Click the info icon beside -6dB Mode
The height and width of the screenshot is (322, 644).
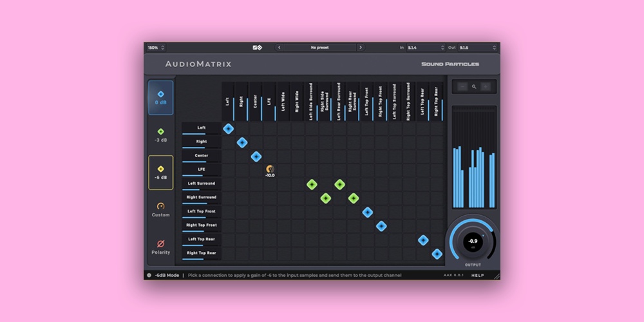tap(149, 275)
